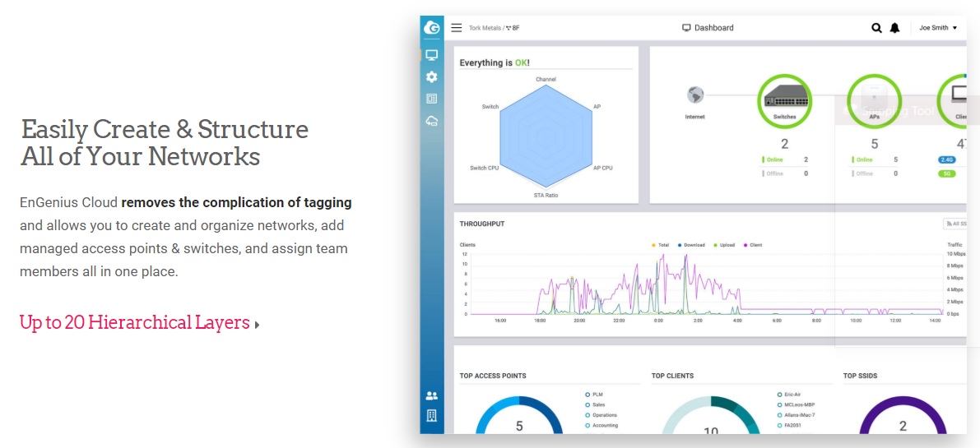This screenshot has height=448, width=980.
Task: Click the Switches Offline count row
Action: click(785, 173)
